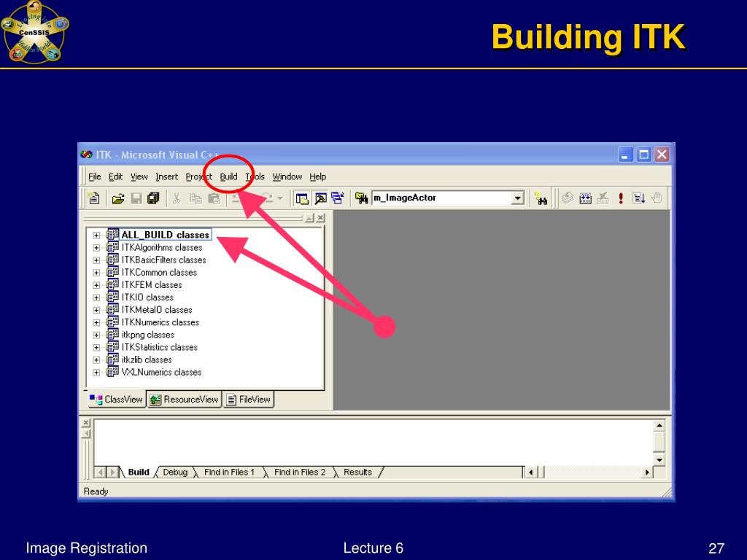Viewport: 747px width, 560px height.
Task: Select ALL_BUILD classes project label
Action: tap(165, 235)
